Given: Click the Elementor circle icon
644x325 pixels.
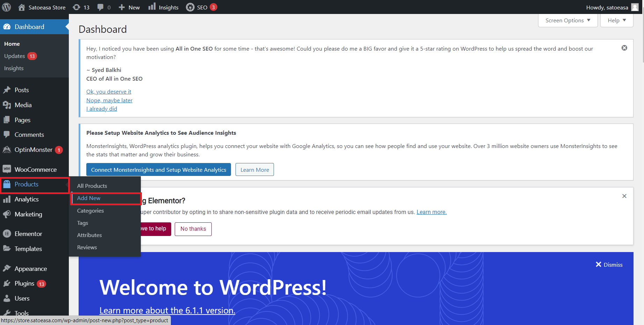Looking at the screenshot, I should tap(7, 234).
